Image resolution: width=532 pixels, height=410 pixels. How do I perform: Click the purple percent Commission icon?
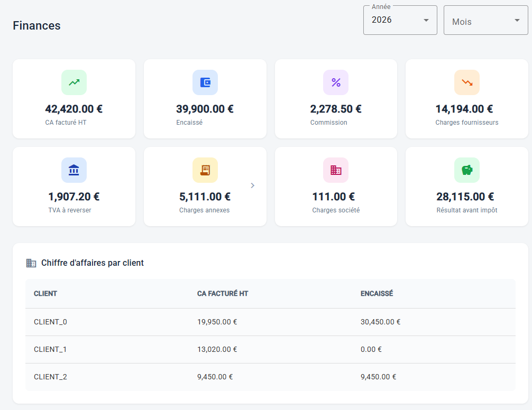[336, 82]
